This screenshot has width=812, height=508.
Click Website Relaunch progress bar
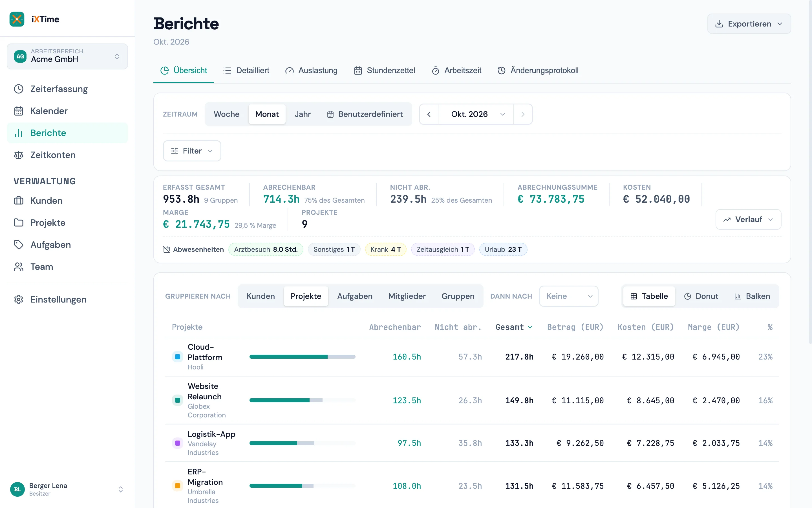302,400
